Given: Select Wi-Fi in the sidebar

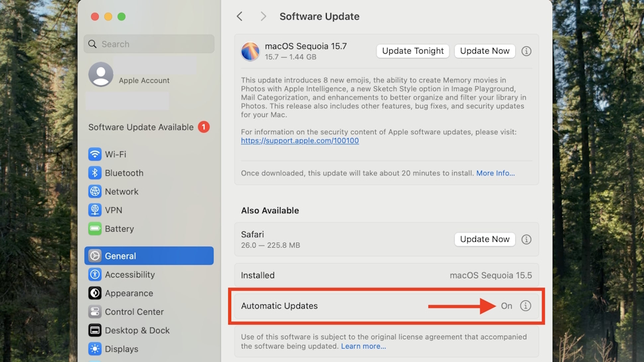Looking at the screenshot, I should (x=149, y=154).
